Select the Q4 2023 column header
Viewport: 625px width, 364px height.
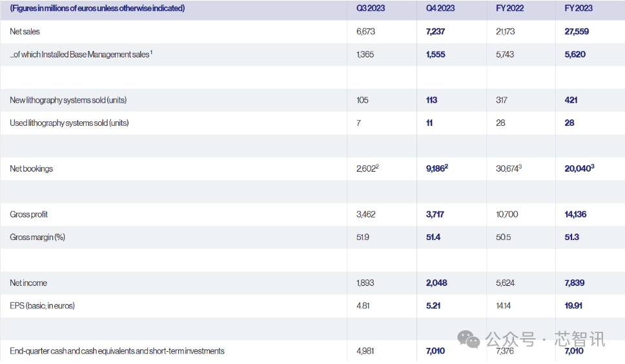[x=440, y=8]
